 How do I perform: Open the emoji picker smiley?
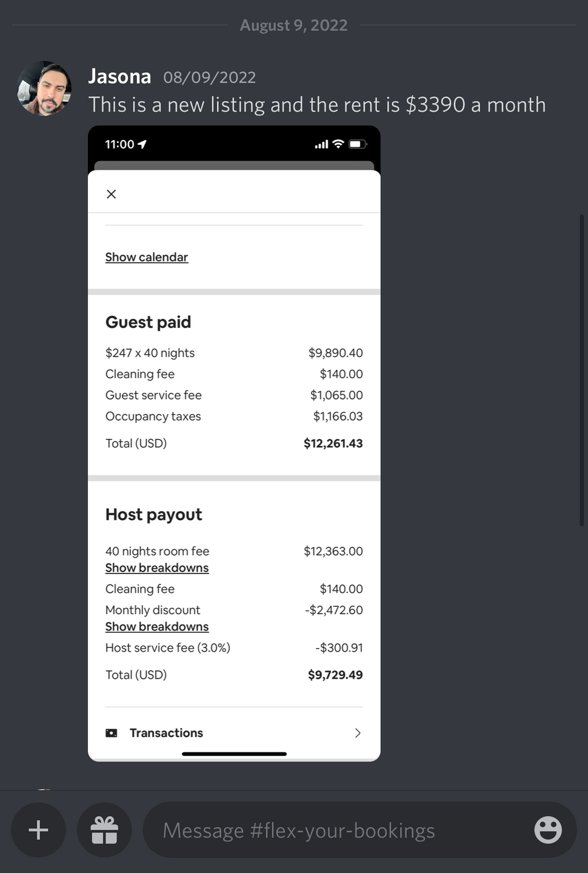coord(547,830)
